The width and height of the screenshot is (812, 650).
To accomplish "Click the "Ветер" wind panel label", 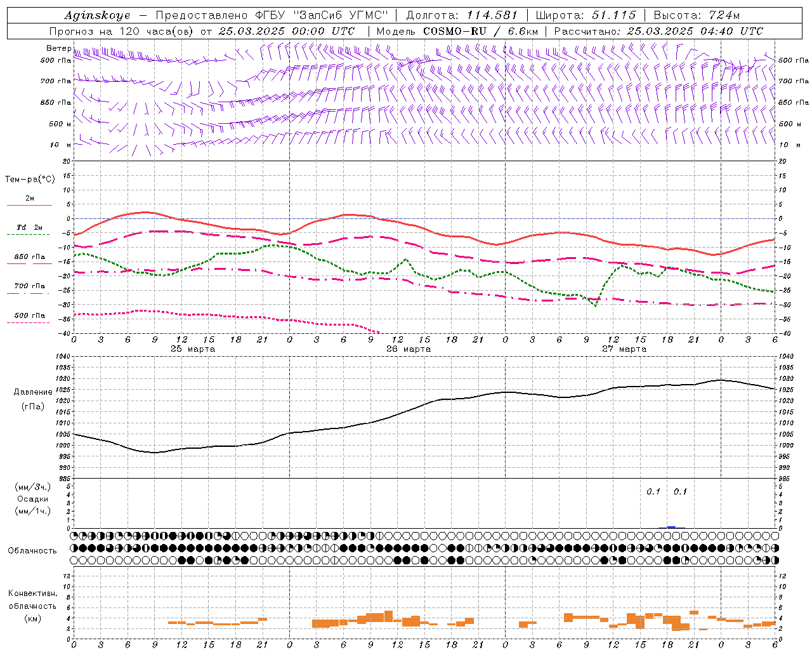I will pyautogui.click(x=58, y=48).
